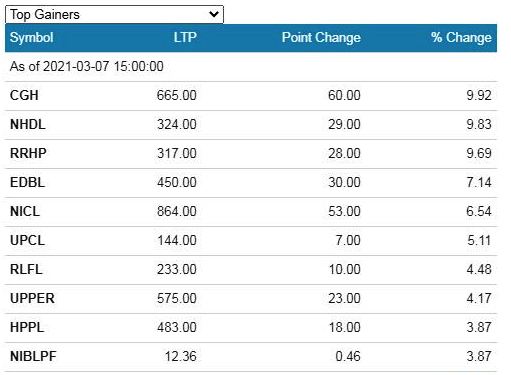Open the CGH stock symbol
The height and width of the screenshot is (375, 511).
coord(24,95)
